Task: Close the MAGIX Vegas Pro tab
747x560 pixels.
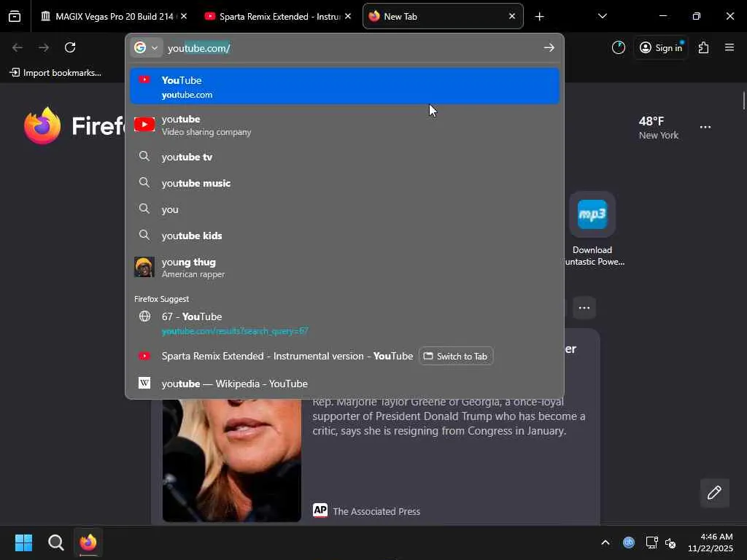Action: click(x=184, y=16)
